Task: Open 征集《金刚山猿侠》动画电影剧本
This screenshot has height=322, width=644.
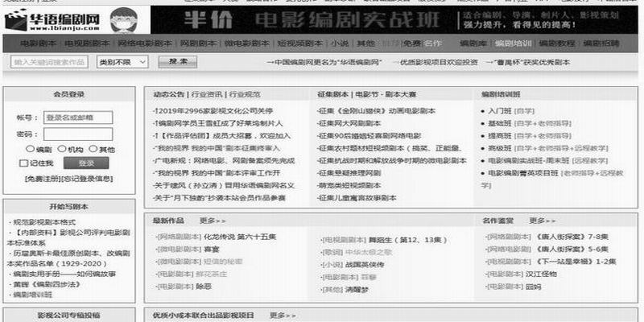Action: click(x=376, y=111)
